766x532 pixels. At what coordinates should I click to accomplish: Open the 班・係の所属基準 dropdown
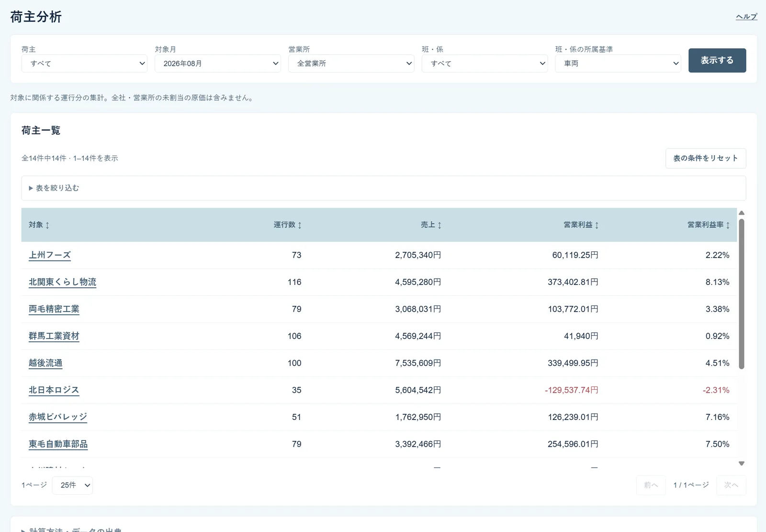tap(618, 63)
